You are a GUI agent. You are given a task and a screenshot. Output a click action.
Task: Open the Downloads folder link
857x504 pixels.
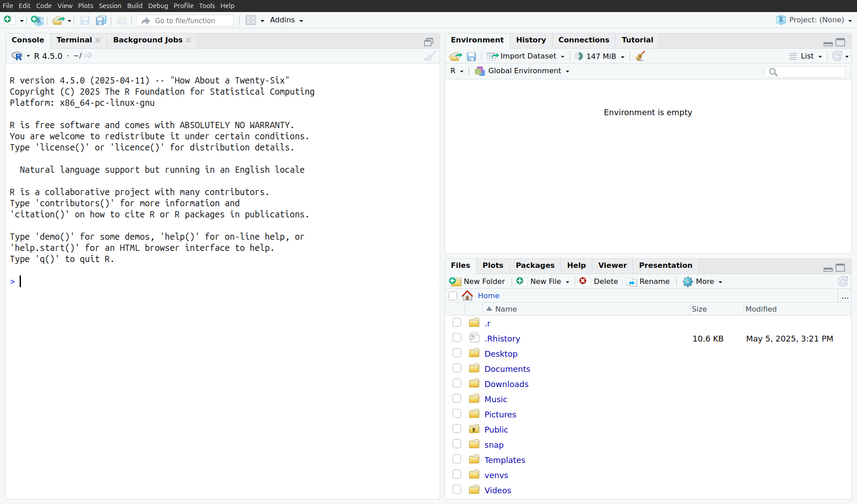[506, 384]
